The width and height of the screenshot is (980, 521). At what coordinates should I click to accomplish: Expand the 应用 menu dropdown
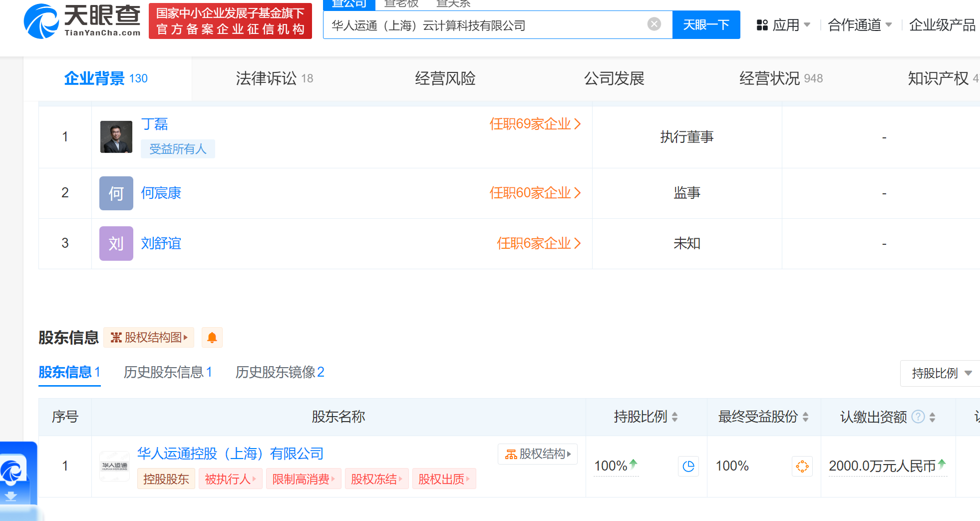783,25
